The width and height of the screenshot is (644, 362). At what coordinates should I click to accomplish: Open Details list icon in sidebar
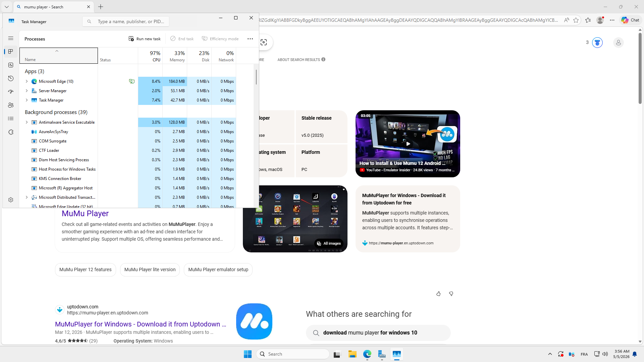[x=11, y=119]
